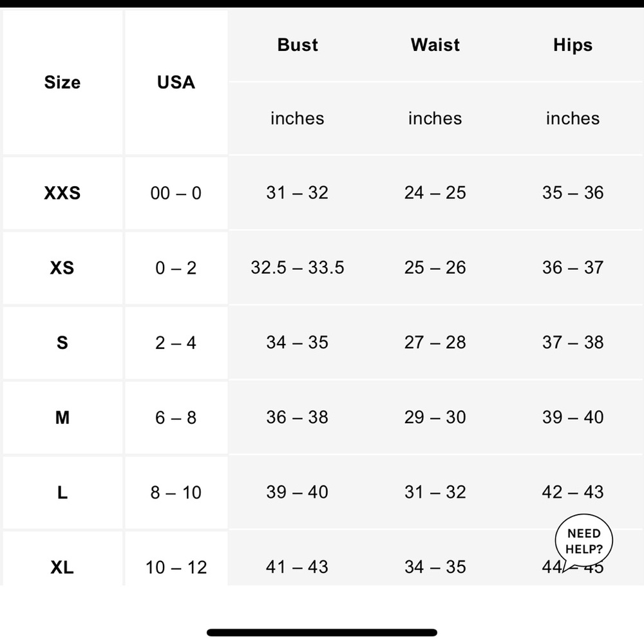Select the XXS size row label
The height and width of the screenshot is (644, 644).
pyautogui.click(x=62, y=193)
